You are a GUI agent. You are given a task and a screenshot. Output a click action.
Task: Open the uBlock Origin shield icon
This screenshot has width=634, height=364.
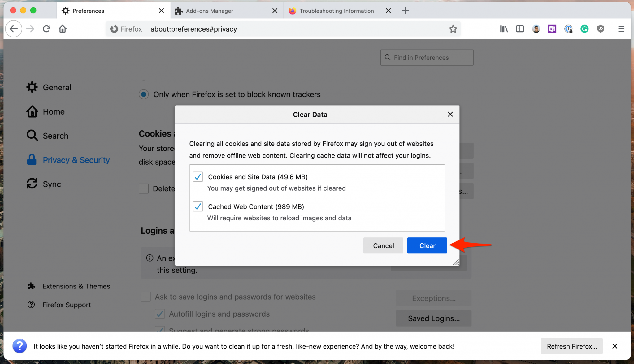click(x=601, y=29)
